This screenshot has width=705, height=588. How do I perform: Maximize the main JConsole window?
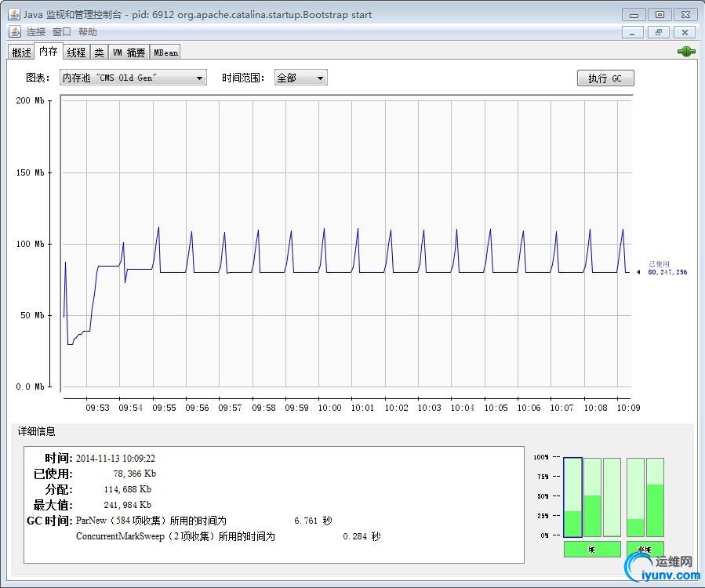click(x=660, y=15)
